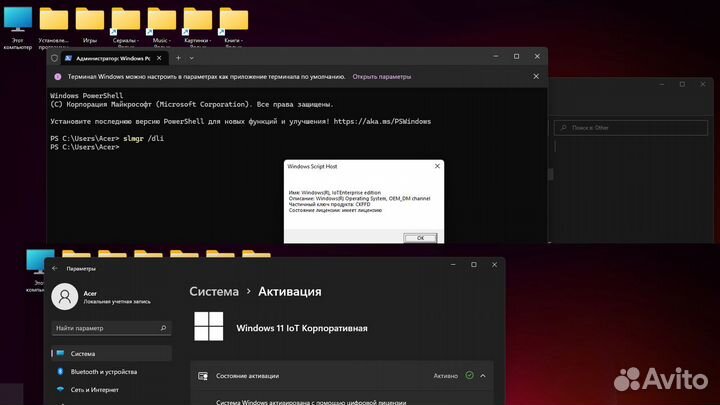Dismiss the terminal default-app notification banner

click(536, 76)
